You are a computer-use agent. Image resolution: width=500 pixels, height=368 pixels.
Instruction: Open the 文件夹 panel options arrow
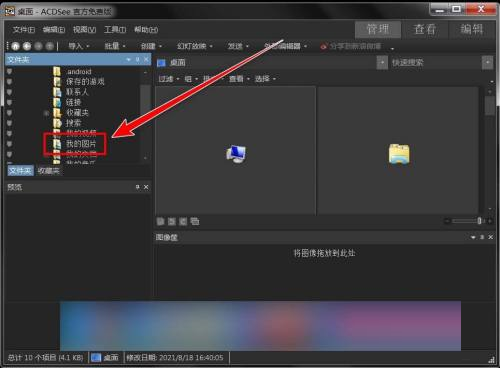point(129,59)
